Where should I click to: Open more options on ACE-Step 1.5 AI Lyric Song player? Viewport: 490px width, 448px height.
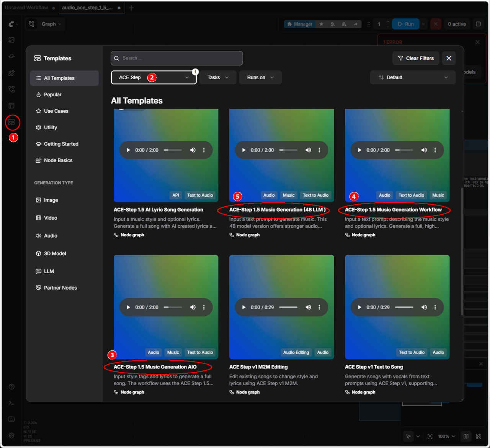click(x=204, y=150)
